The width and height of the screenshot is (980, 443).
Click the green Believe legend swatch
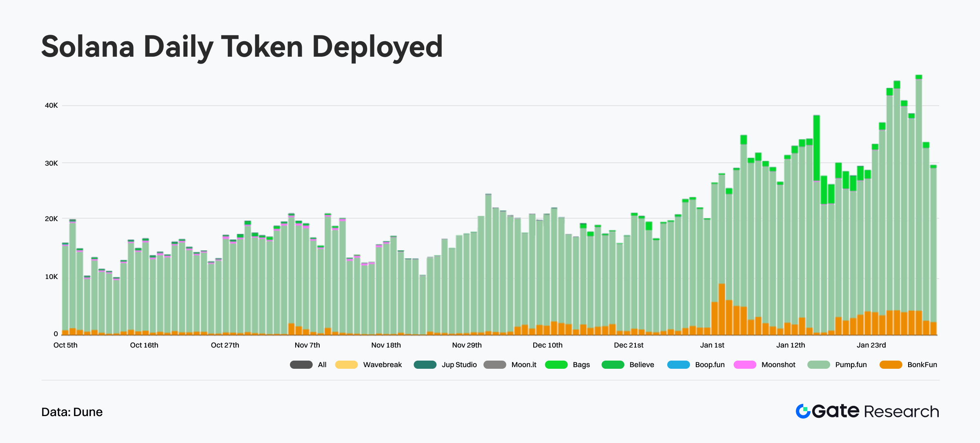(612, 365)
